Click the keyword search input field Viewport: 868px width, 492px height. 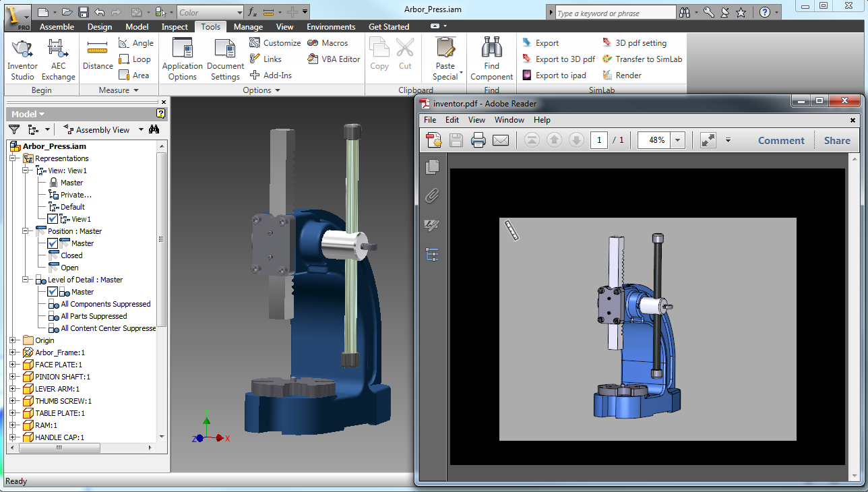614,13
